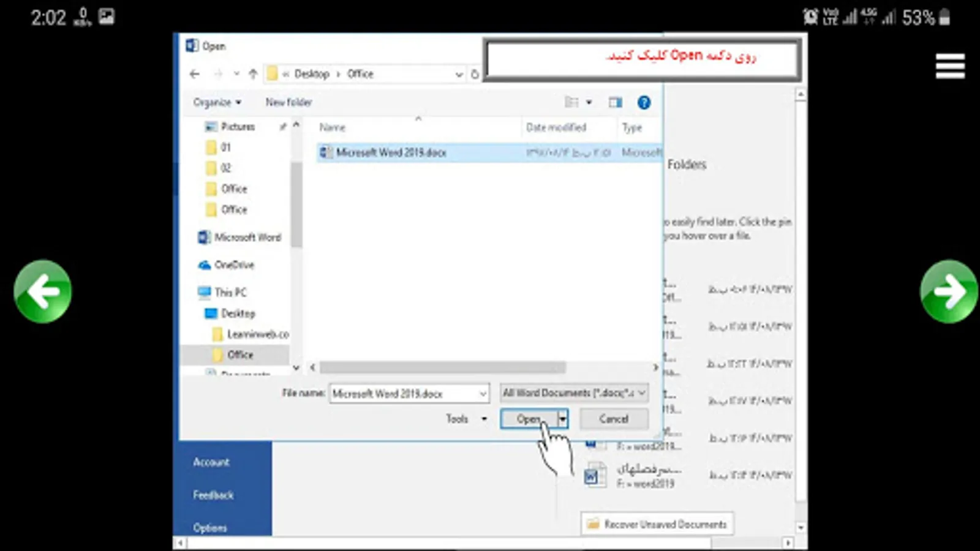The image size is (980, 551).
Task: Advance to the next tutorial step
Action: click(949, 291)
